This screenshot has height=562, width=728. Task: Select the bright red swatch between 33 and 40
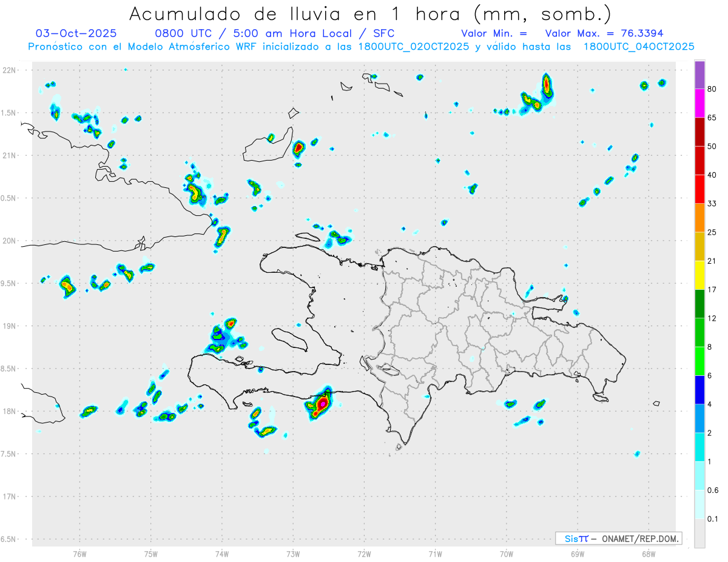(x=700, y=189)
